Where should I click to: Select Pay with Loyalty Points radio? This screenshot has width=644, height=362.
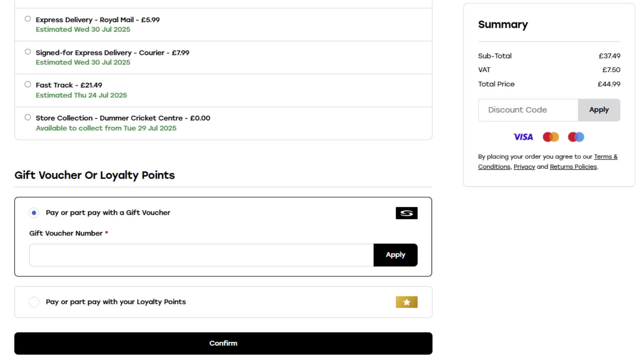(34, 302)
